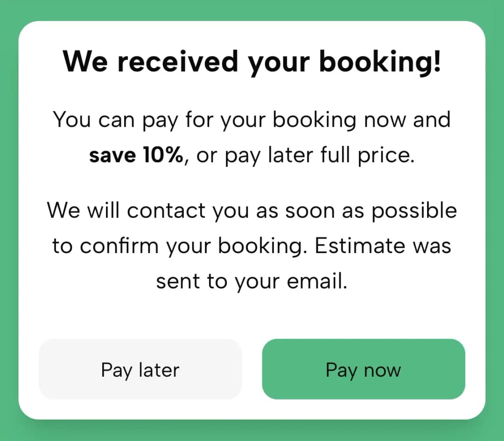Image resolution: width=504 pixels, height=441 pixels.
Task: Click the words "now and" in the first line
Action: click(x=407, y=120)
